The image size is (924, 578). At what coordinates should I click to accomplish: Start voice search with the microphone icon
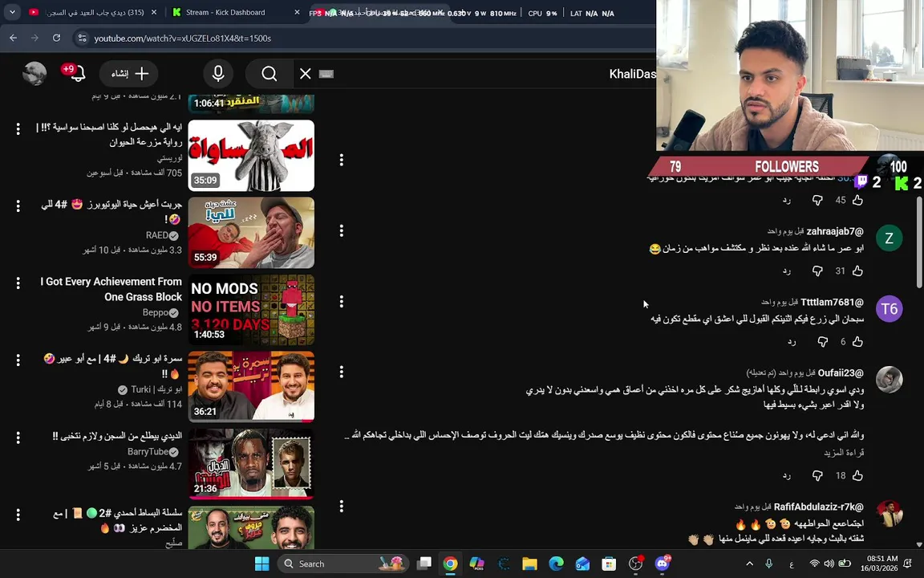(218, 74)
